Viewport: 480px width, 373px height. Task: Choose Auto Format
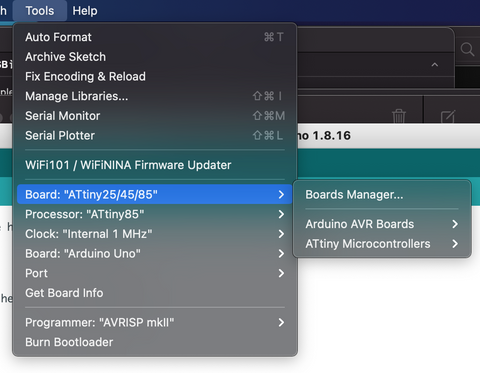(x=155, y=37)
